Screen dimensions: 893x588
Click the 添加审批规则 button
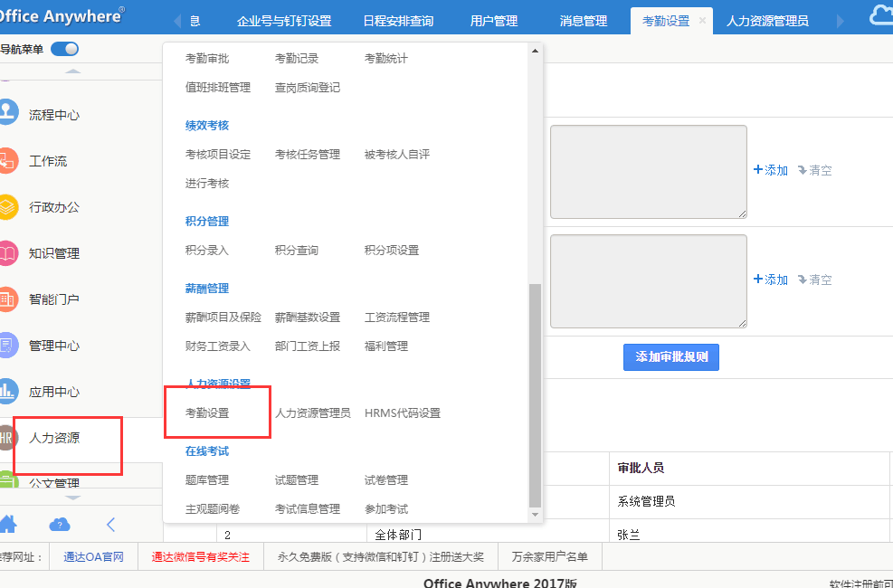pyautogui.click(x=670, y=357)
